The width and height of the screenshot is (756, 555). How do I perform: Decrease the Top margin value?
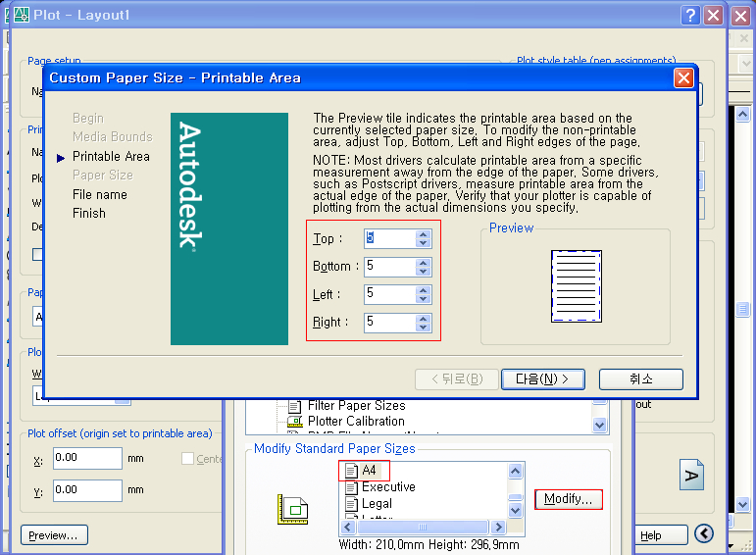[424, 242]
